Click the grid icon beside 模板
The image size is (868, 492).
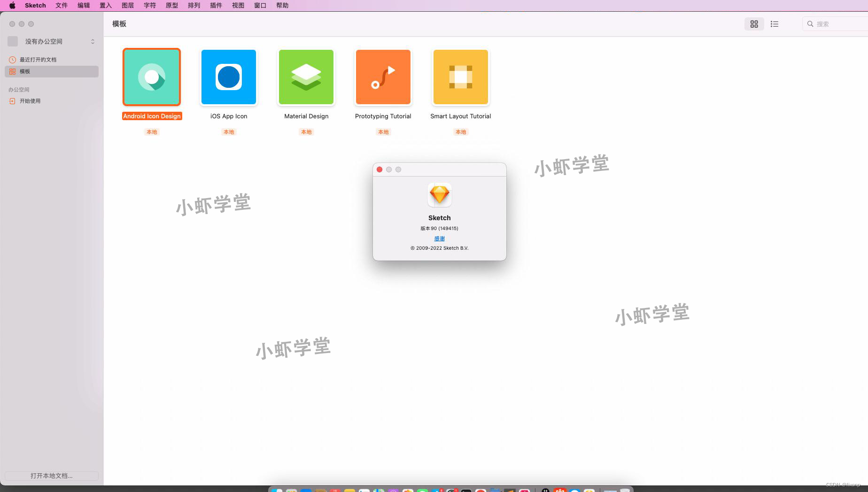[13, 71]
